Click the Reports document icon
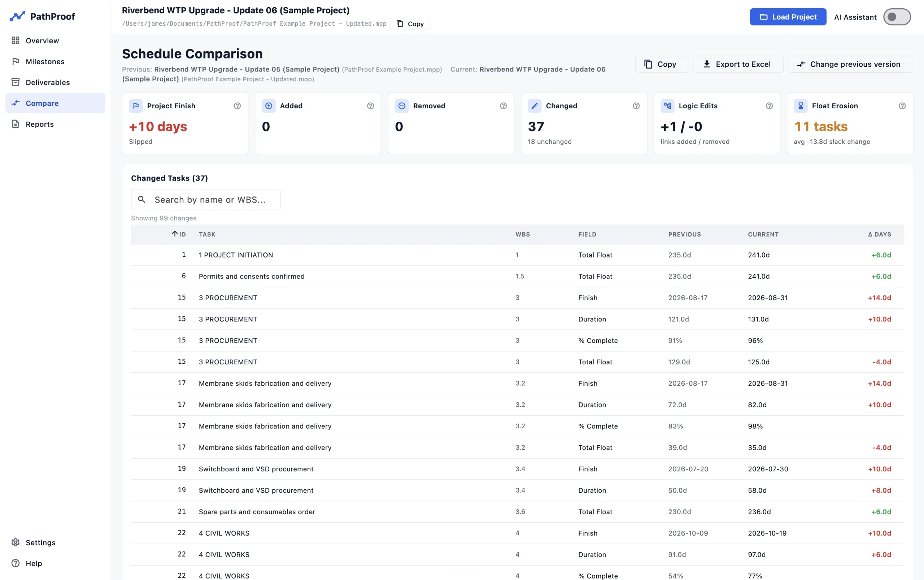 [x=15, y=124]
